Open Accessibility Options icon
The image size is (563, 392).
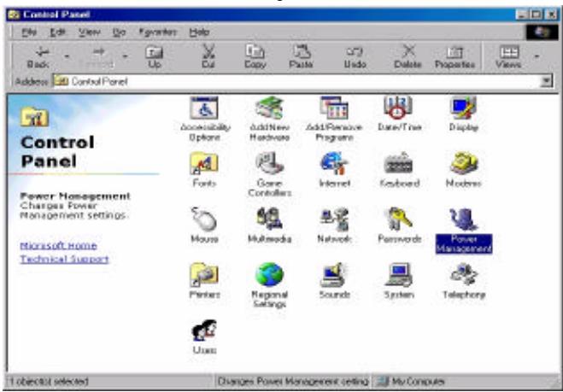[204, 108]
